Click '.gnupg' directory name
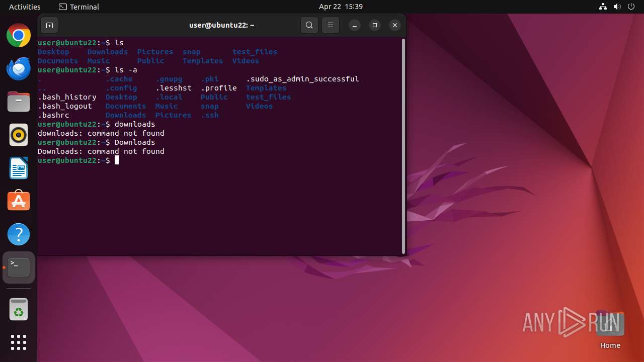The height and width of the screenshot is (362, 644). point(169,79)
